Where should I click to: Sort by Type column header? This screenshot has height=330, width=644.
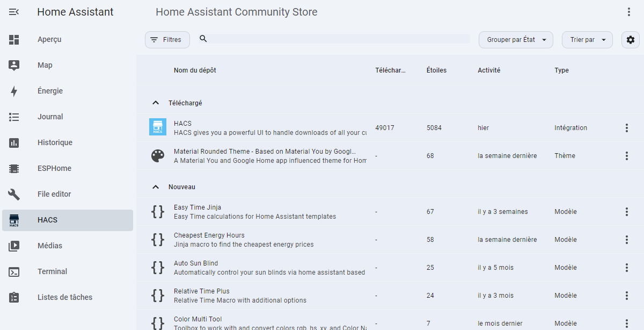[561, 70]
